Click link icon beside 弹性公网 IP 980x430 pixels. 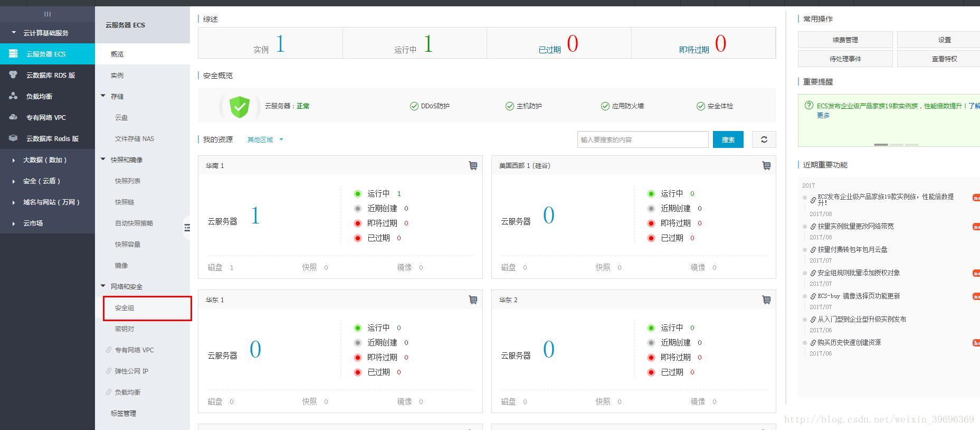click(109, 371)
